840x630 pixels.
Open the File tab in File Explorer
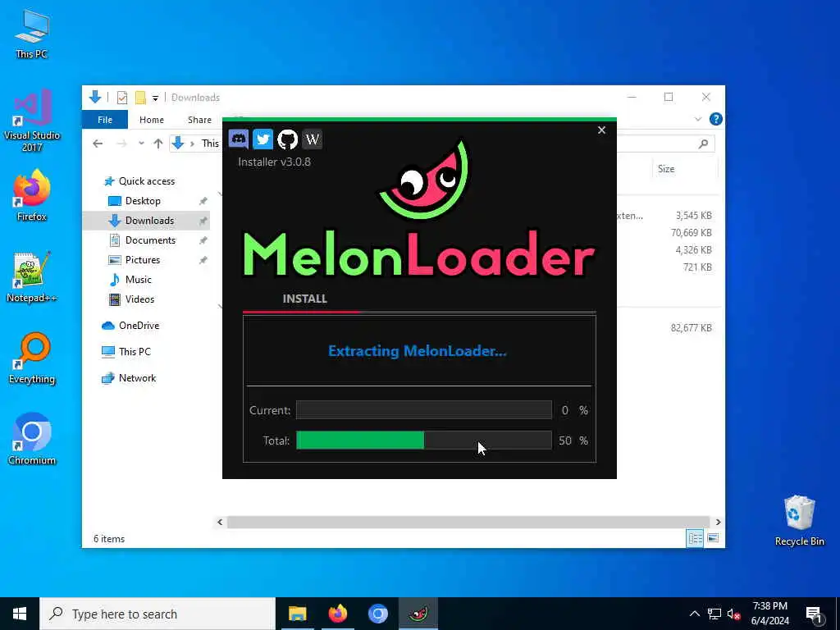pos(105,120)
